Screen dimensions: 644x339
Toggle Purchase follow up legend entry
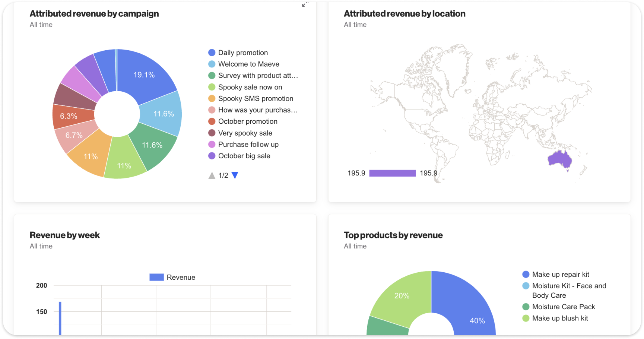(243, 145)
